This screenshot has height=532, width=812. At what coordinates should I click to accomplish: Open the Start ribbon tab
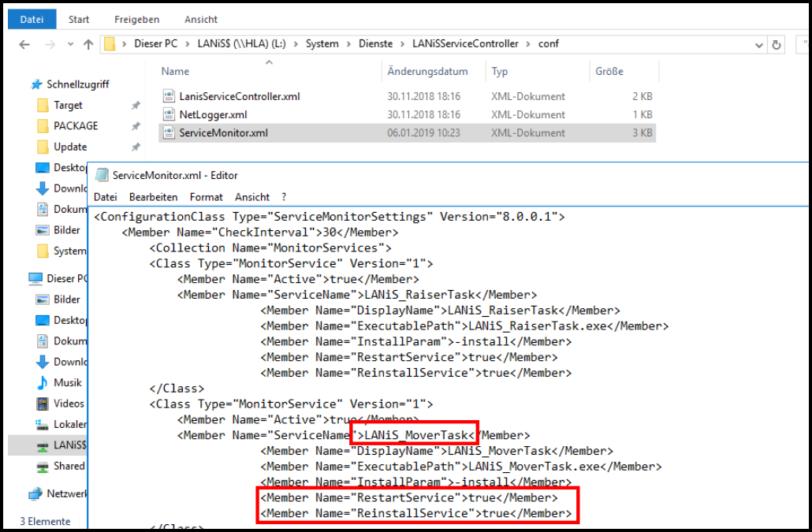[79, 19]
